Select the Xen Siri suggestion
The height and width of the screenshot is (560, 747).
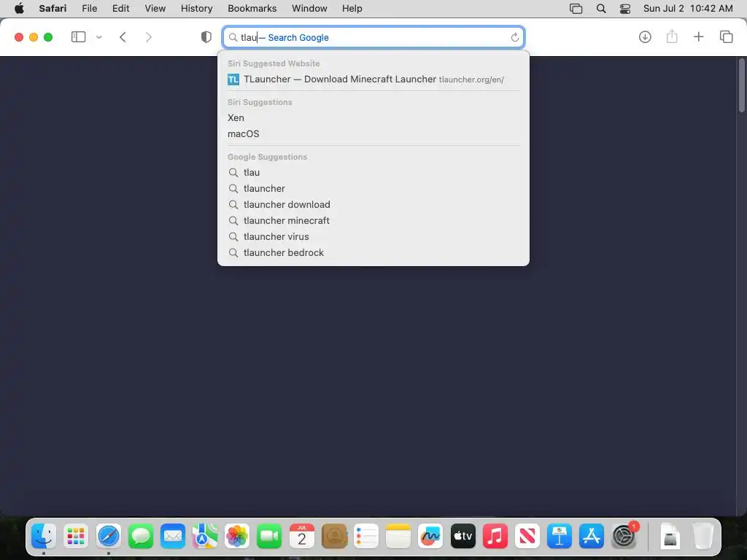(x=373, y=117)
